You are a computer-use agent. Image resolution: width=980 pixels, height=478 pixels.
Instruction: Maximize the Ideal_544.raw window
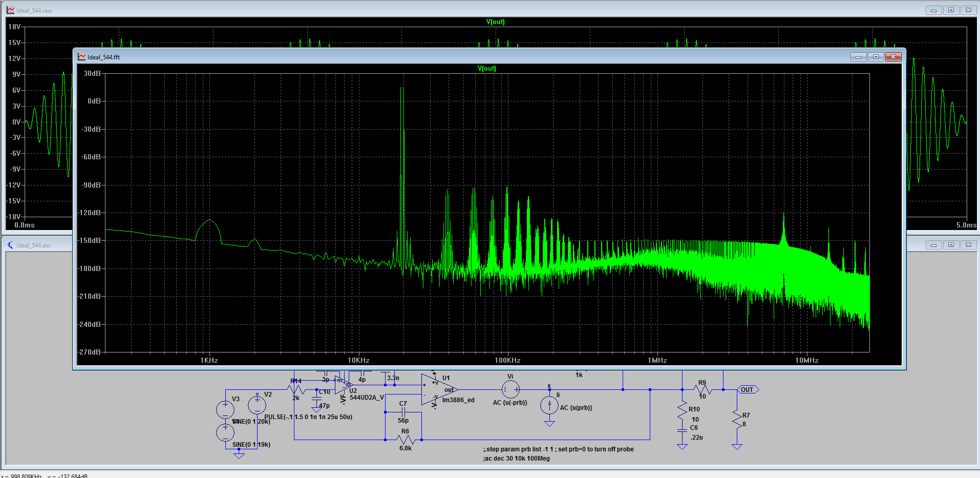click(951, 10)
